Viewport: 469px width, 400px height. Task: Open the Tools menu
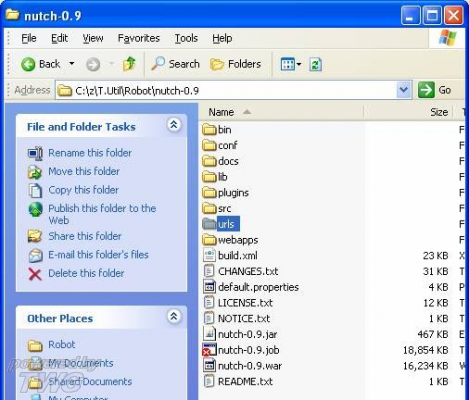click(x=186, y=38)
